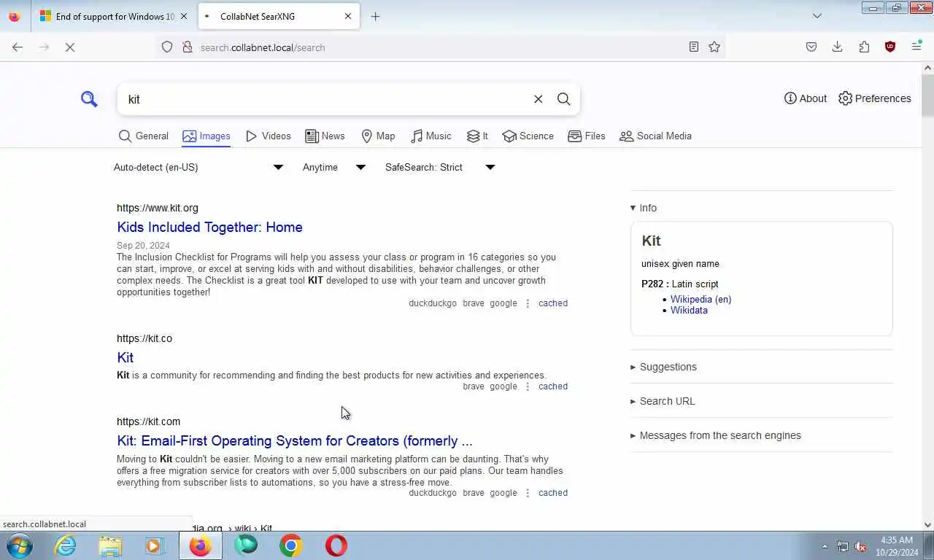The image size is (934, 560).
Task: Open the Wikidata link
Action: coord(689,311)
